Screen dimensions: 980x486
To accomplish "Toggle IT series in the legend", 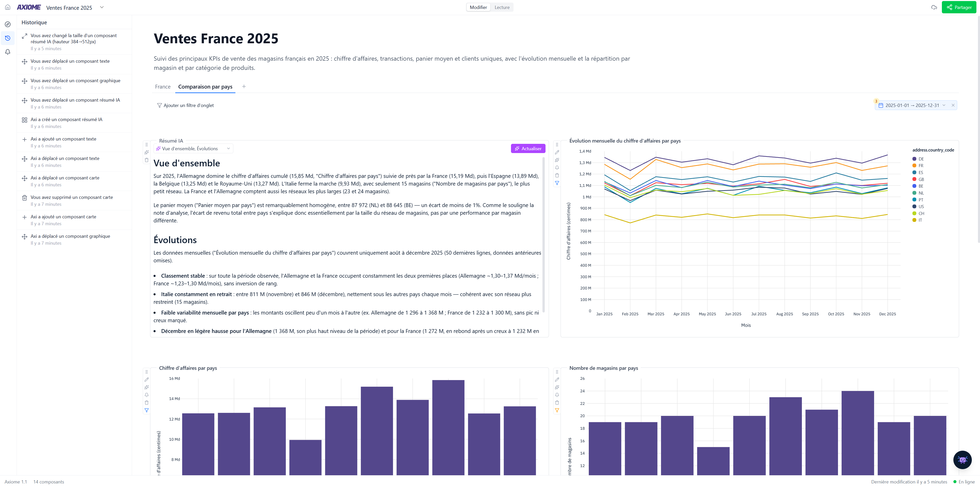I will point(917,220).
